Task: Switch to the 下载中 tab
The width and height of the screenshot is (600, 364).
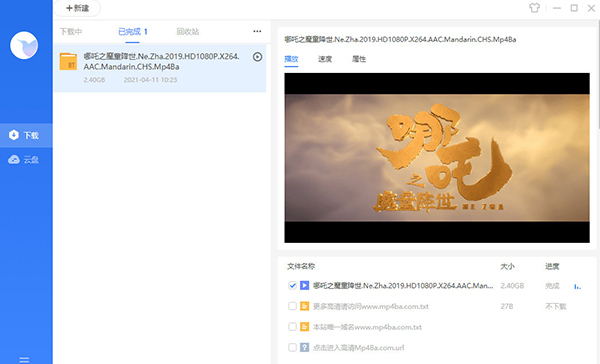Action: (71, 31)
